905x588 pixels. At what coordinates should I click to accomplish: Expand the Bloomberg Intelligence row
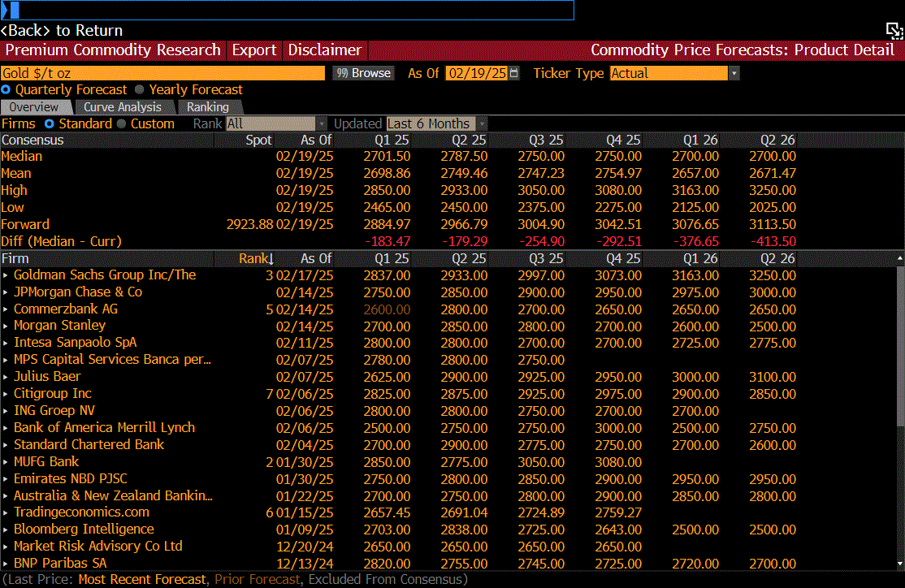pos(5,530)
